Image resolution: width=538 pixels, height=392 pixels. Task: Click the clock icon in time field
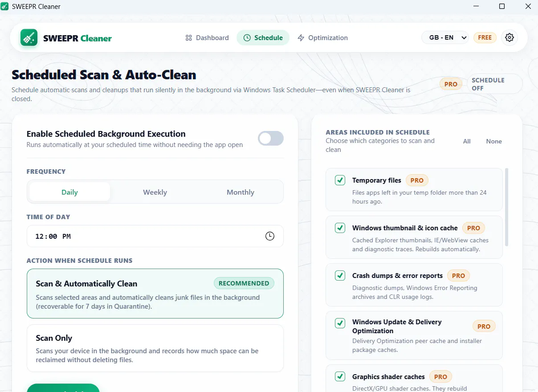click(270, 236)
